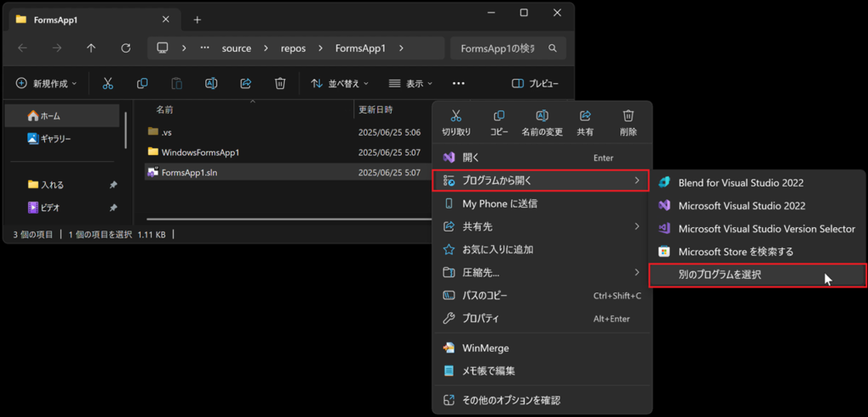This screenshot has height=417, width=868.
Task: Open a new tab with plus button
Action: coord(198,20)
